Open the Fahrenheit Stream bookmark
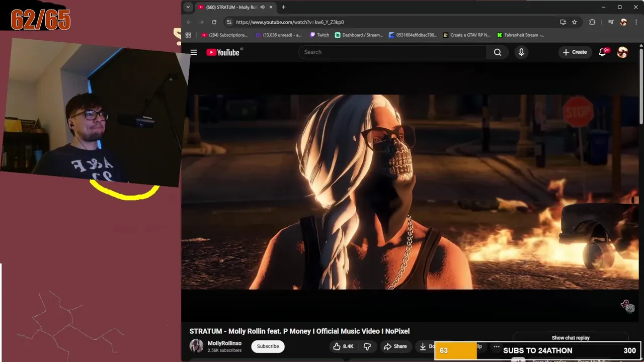Viewport: 644px width, 362px height. point(521,35)
